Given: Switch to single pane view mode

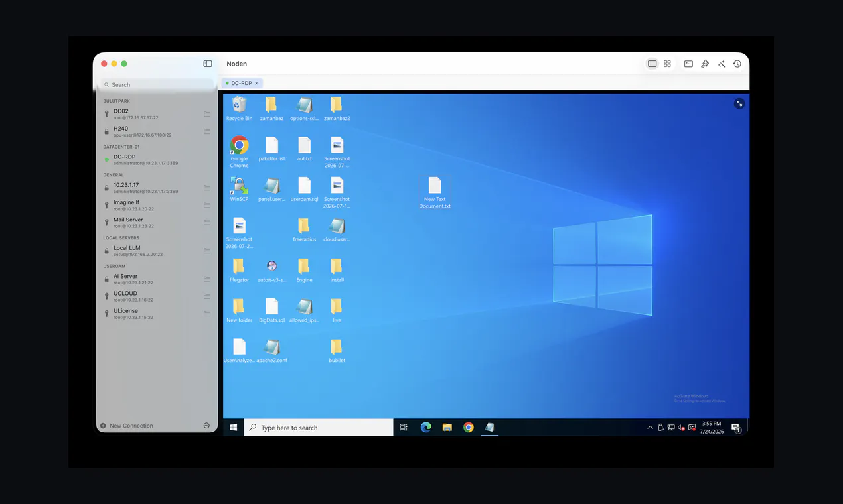Looking at the screenshot, I should click(652, 64).
